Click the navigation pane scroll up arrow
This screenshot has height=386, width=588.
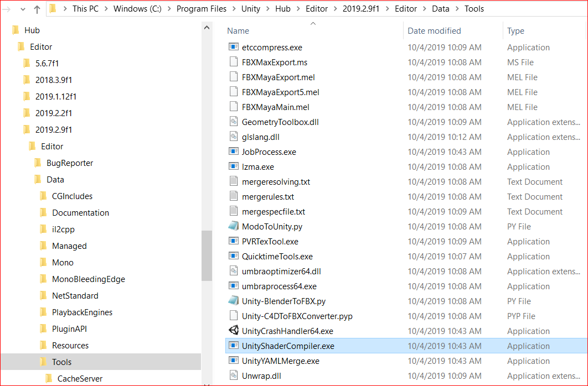207,28
